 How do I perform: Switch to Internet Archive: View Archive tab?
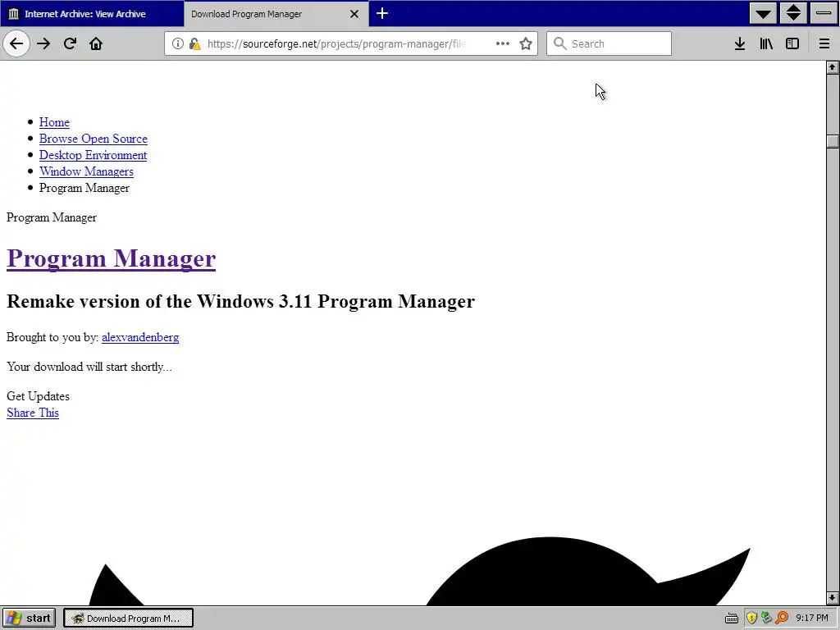pos(92,14)
